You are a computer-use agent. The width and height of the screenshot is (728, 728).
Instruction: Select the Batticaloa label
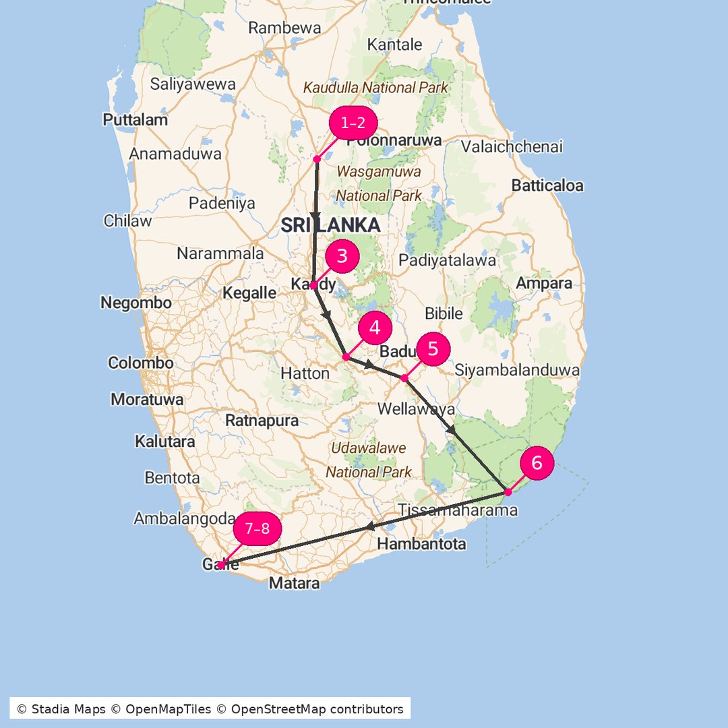click(x=547, y=186)
